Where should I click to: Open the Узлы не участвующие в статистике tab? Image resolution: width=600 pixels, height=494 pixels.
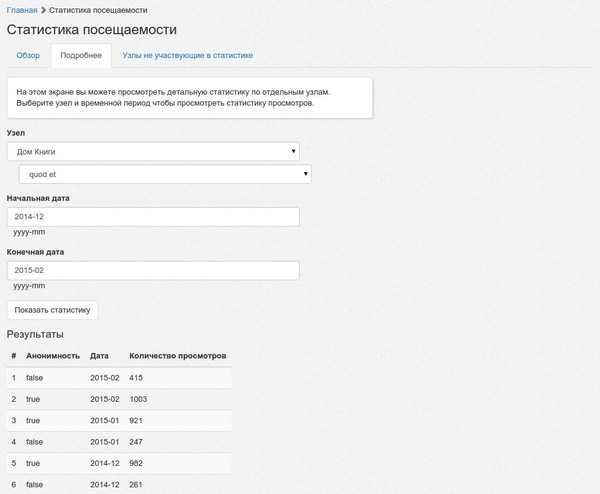click(187, 56)
